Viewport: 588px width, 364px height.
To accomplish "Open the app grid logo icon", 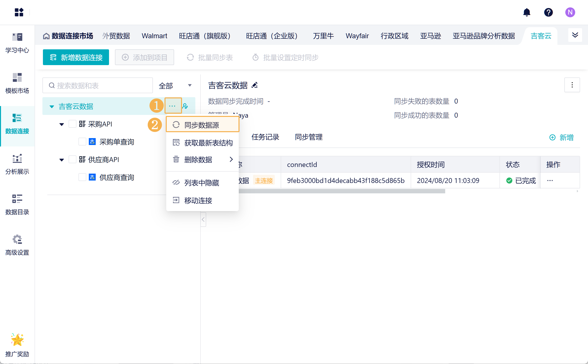I will [x=19, y=12].
